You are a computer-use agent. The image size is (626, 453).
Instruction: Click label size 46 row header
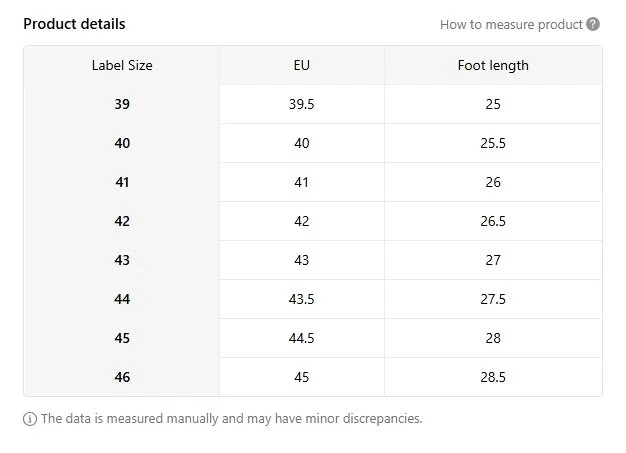[122, 377]
